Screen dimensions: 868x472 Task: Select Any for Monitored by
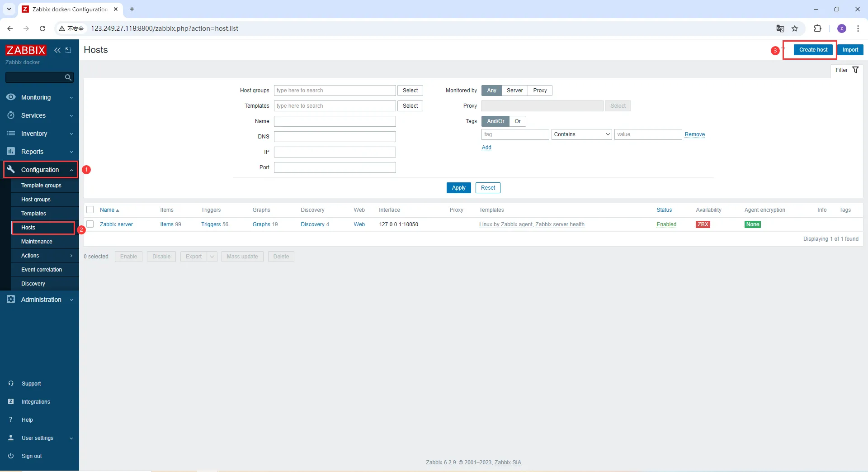pos(491,91)
